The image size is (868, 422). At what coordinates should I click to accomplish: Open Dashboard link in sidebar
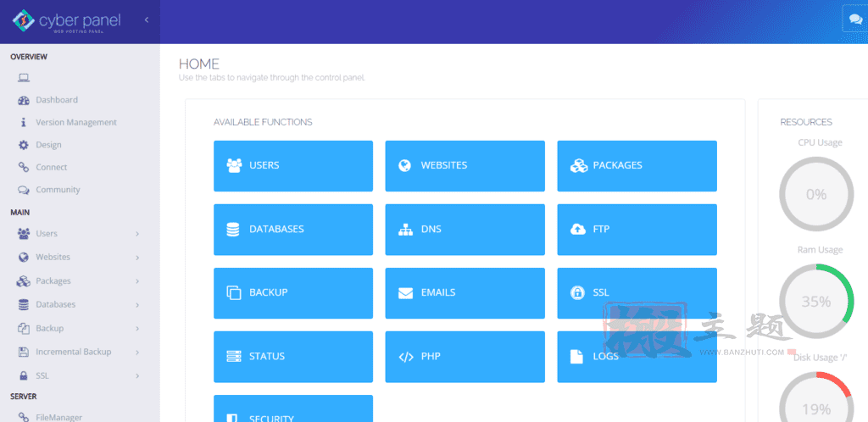point(57,100)
